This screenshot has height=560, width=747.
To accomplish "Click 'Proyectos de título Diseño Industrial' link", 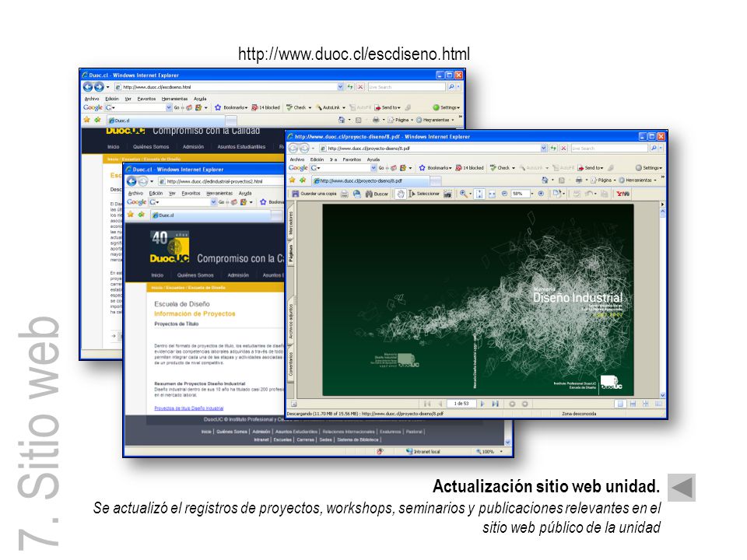I will 188,408.
